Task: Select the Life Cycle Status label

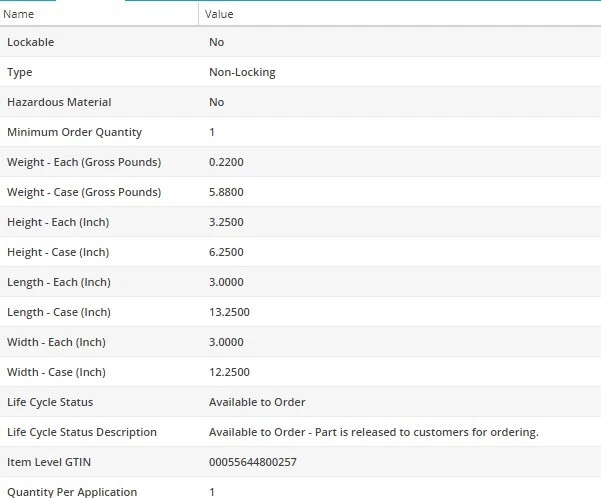Action: (x=50, y=402)
